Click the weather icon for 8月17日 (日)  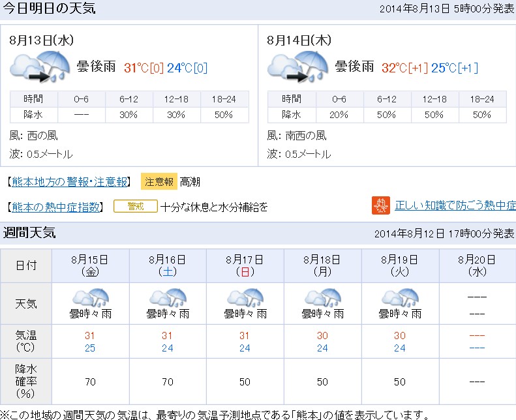245,298
